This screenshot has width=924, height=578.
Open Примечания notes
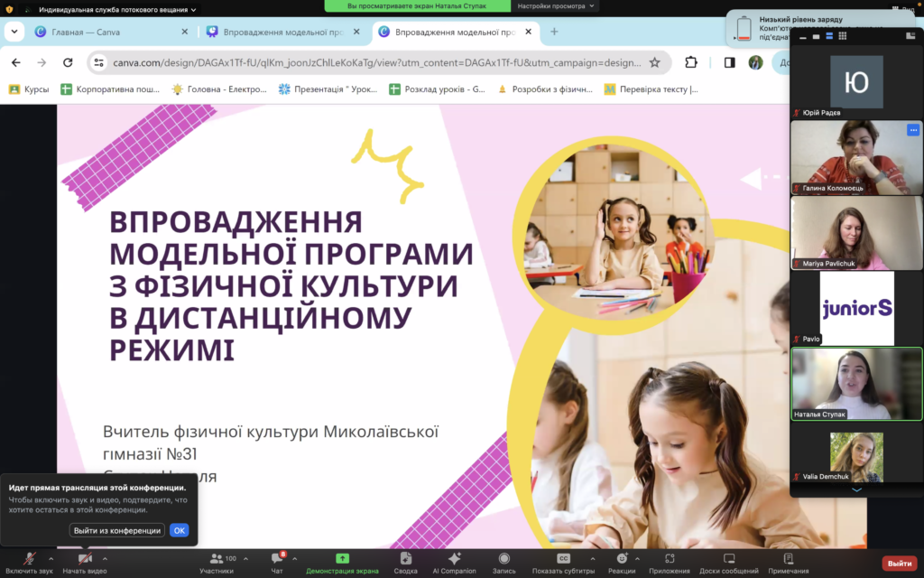coord(789,564)
